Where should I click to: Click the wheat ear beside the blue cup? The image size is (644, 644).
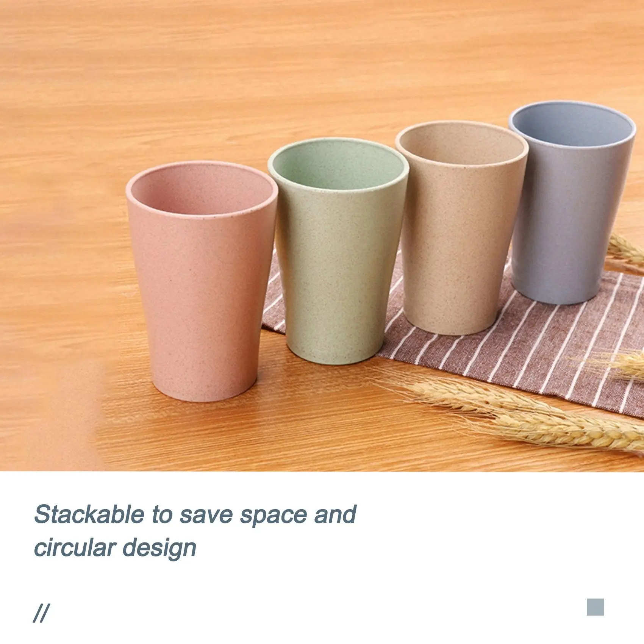627,250
